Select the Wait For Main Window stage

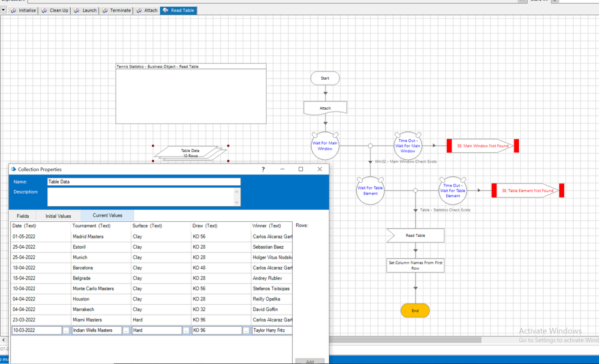coord(325,146)
